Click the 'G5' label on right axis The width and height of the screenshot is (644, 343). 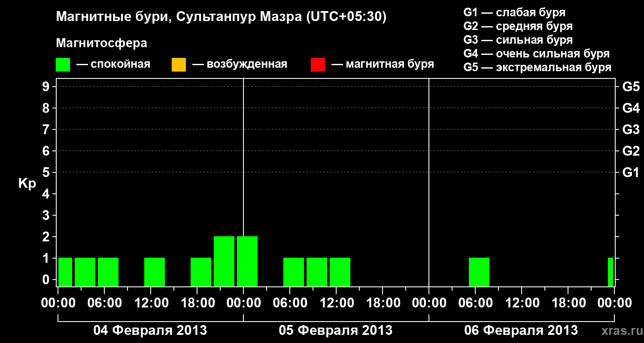631,87
